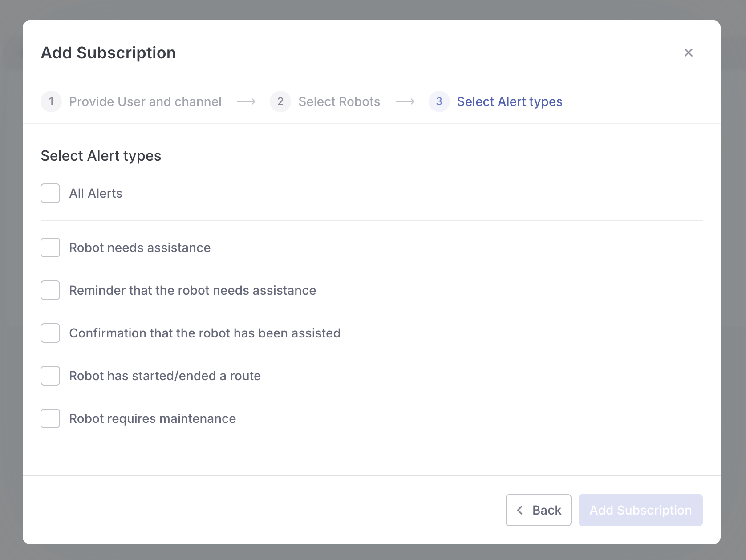The image size is (746, 560).
Task: Click the Robot requires maintenance label
Action: click(152, 418)
